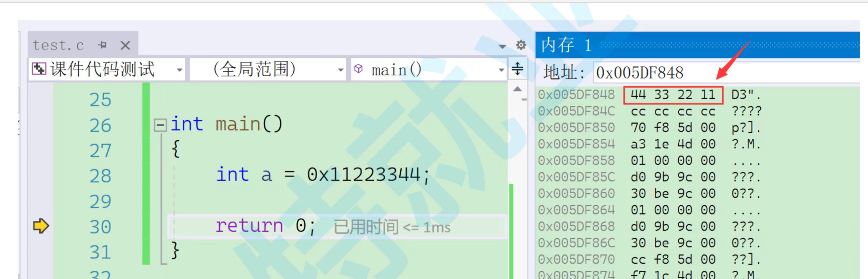The height and width of the screenshot is (279, 868).
Task: Click the value 0x11223344 in code
Action: click(363, 175)
